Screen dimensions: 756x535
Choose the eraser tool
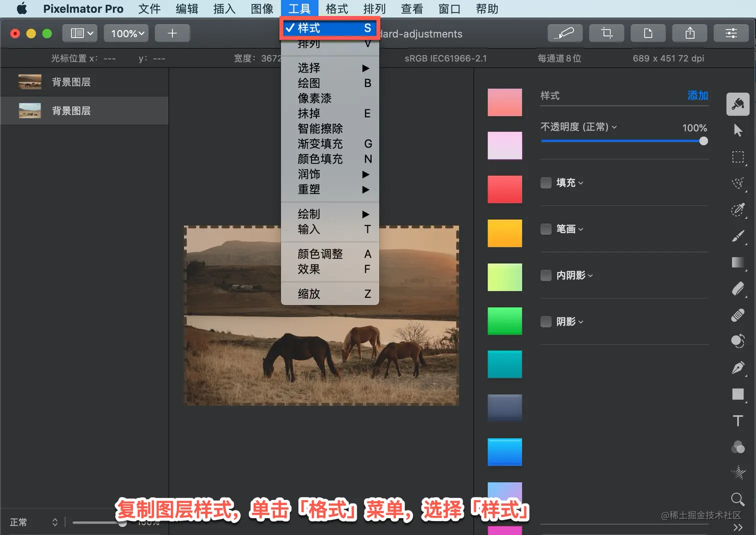pyautogui.click(x=737, y=289)
